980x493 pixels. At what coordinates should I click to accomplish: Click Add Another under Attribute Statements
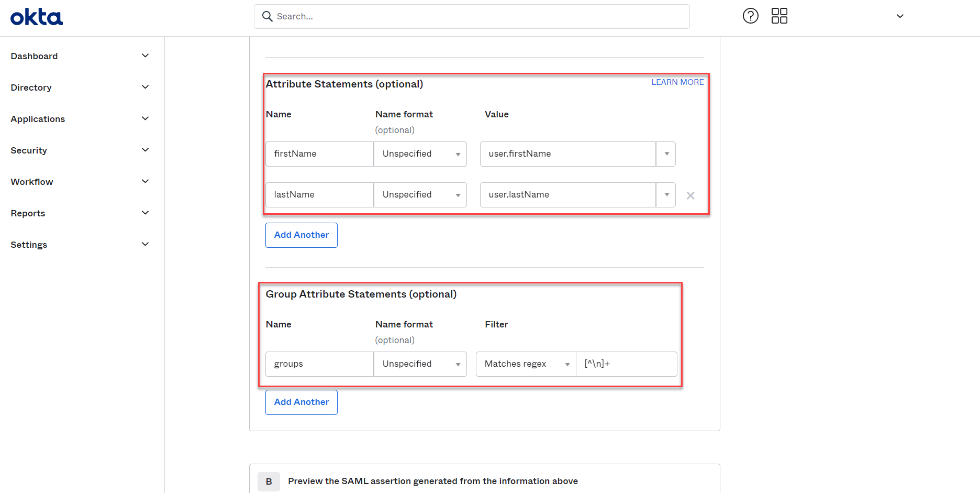click(302, 235)
